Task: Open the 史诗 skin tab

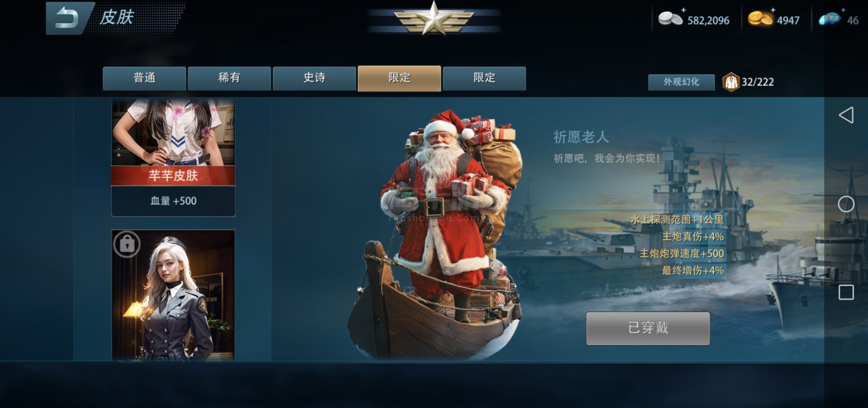Action: 314,78
